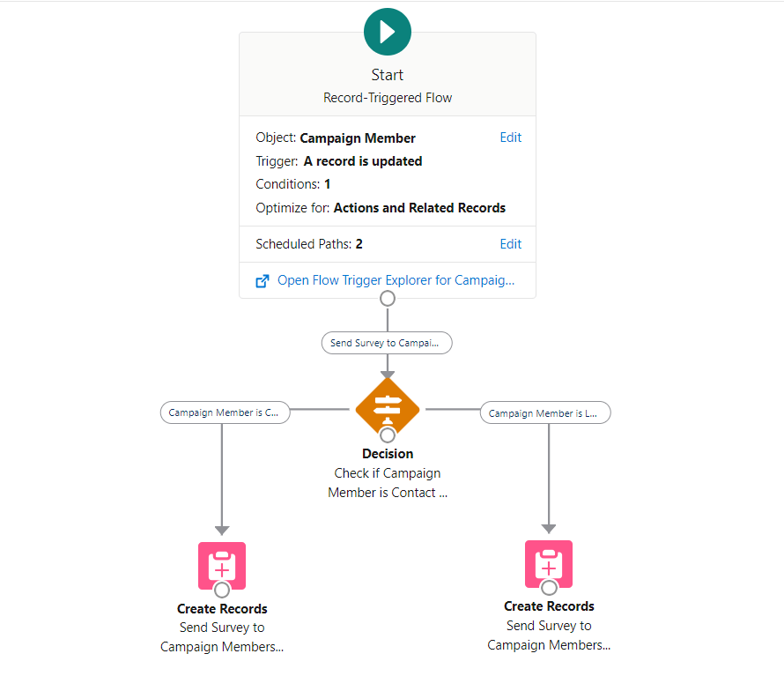
Task: Open the orange Decision diamond element
Action: coord(387,408)
